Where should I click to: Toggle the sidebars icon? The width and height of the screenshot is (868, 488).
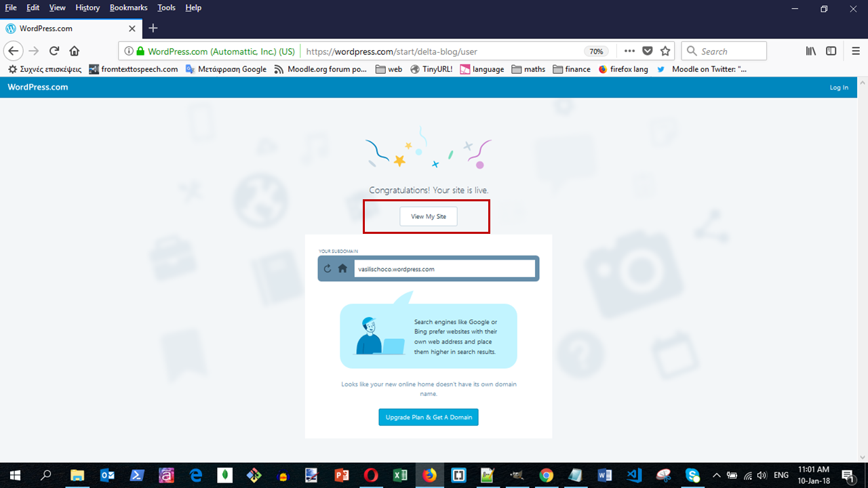click(x=830, y=51)
